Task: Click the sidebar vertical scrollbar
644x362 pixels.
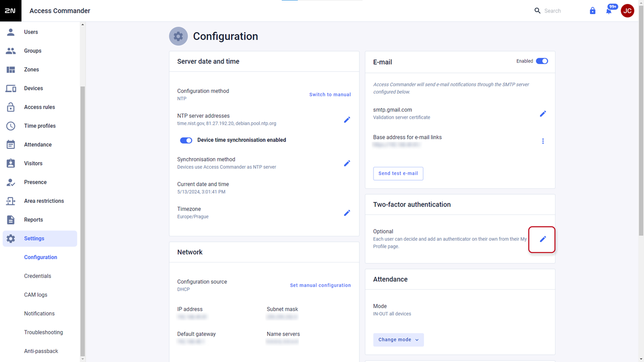Action: click(x=83, y=221)
